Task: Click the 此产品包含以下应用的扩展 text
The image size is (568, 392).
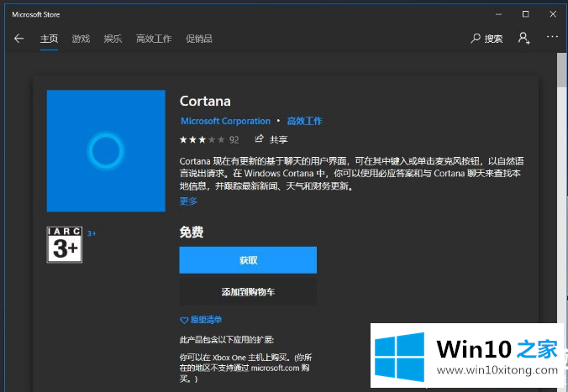Action: [227, 340]
